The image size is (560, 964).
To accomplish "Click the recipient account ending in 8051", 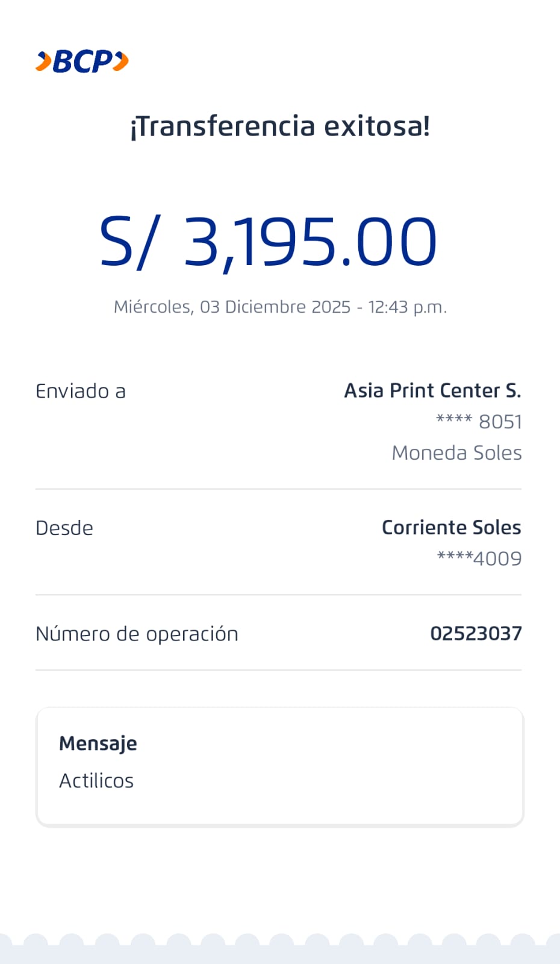I will coord(479,422).
